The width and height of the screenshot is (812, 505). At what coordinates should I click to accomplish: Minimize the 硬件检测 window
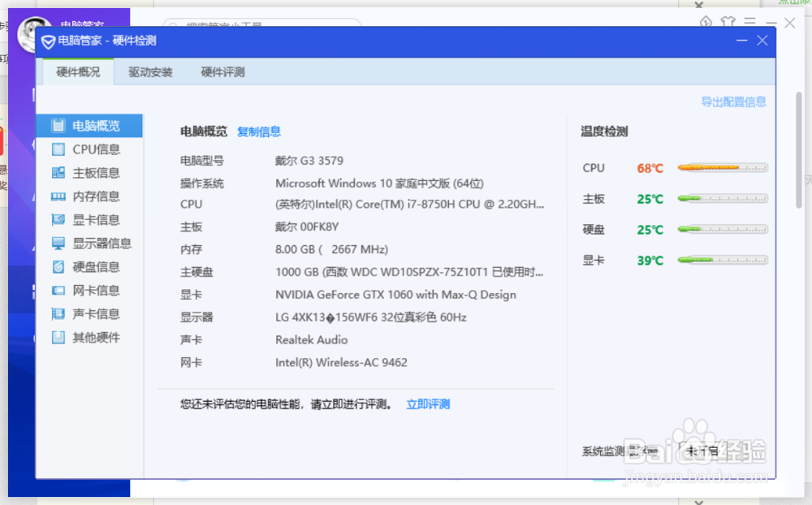point(741,41)
